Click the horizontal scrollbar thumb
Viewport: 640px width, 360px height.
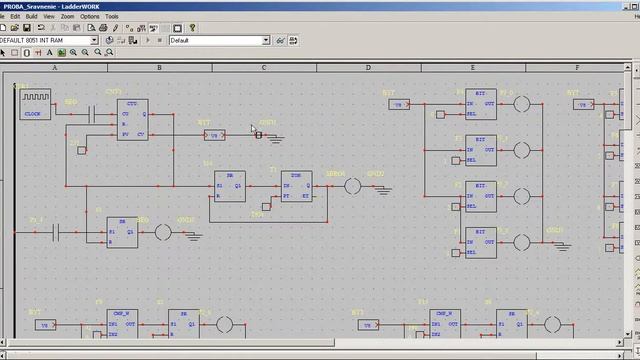171,343
